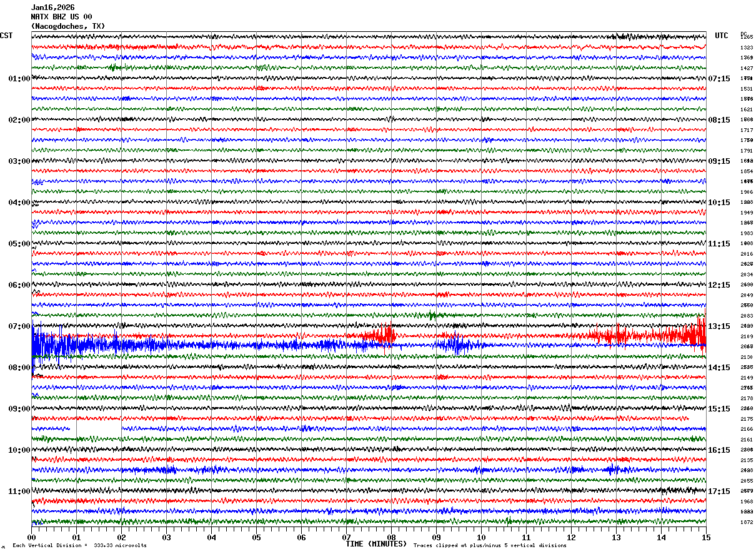Click the red burst near minute 8
Image resolution: width=756 pixels, height=554 pixels.
(379, 335)
